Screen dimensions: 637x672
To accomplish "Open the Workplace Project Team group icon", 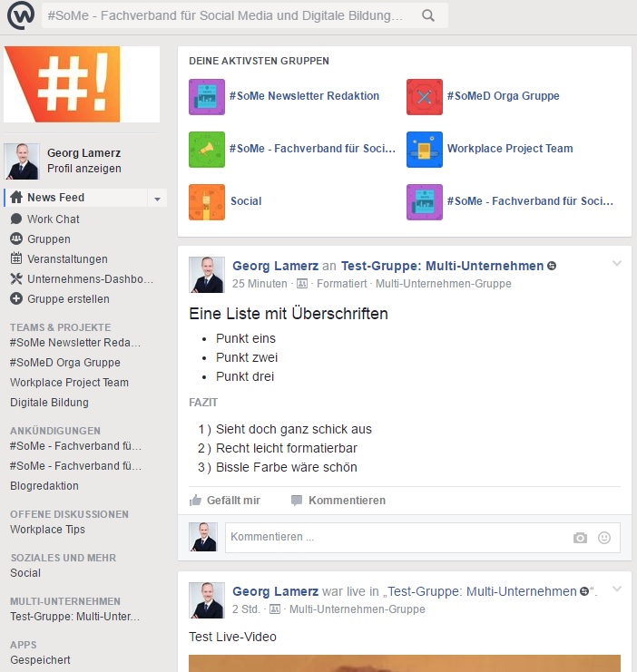I will [x=424, y=150].
